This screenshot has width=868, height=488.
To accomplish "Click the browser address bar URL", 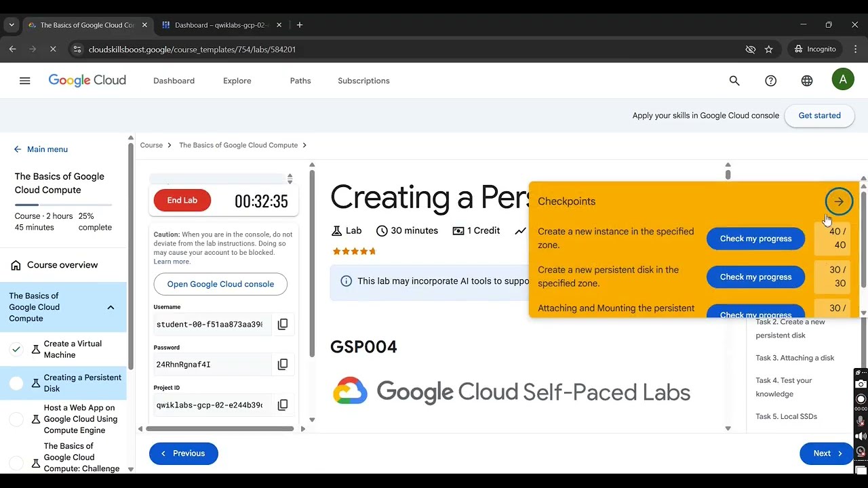I will [192, 49].
